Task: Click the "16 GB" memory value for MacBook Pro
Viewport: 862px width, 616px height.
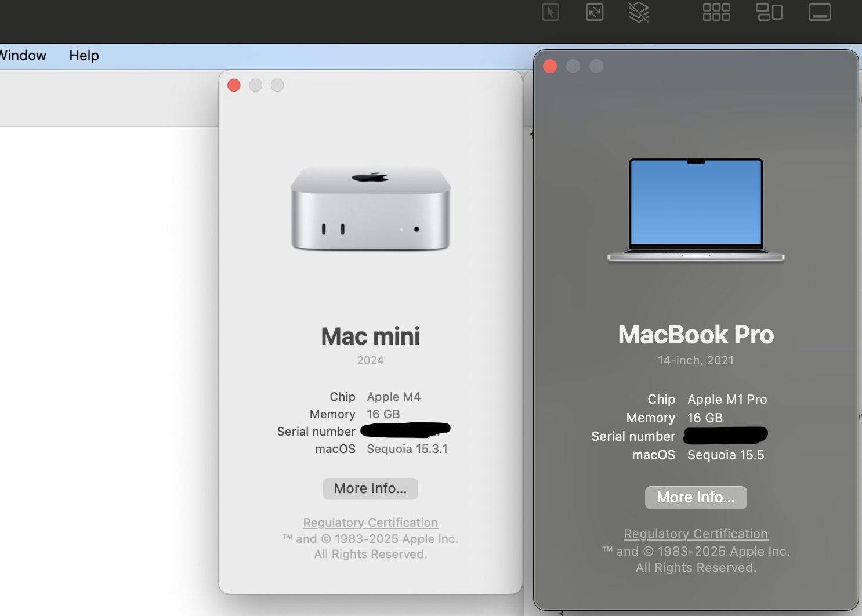Action: pos(705,418)
